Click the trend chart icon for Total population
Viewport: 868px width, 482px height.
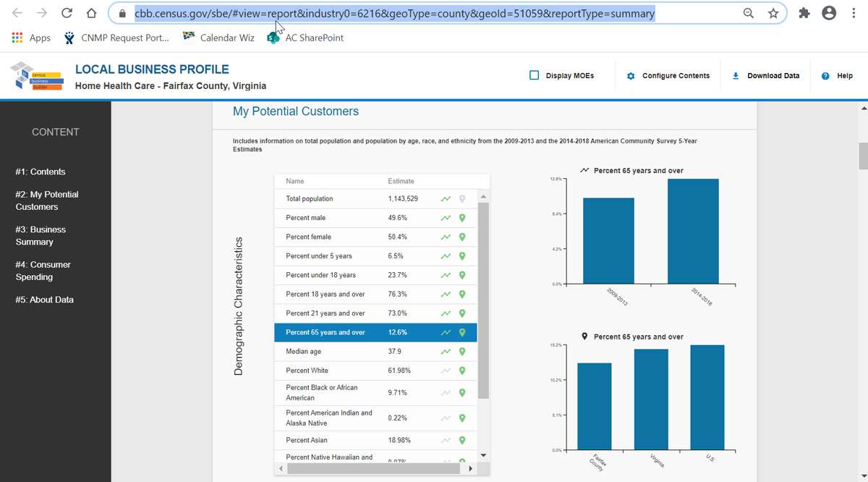(446, 198)
